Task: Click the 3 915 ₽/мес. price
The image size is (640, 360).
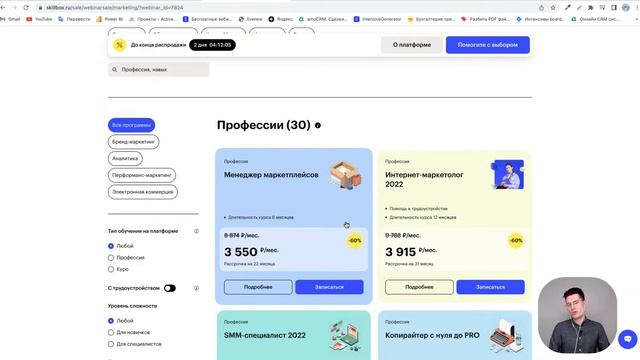Action: click(411, 252)
